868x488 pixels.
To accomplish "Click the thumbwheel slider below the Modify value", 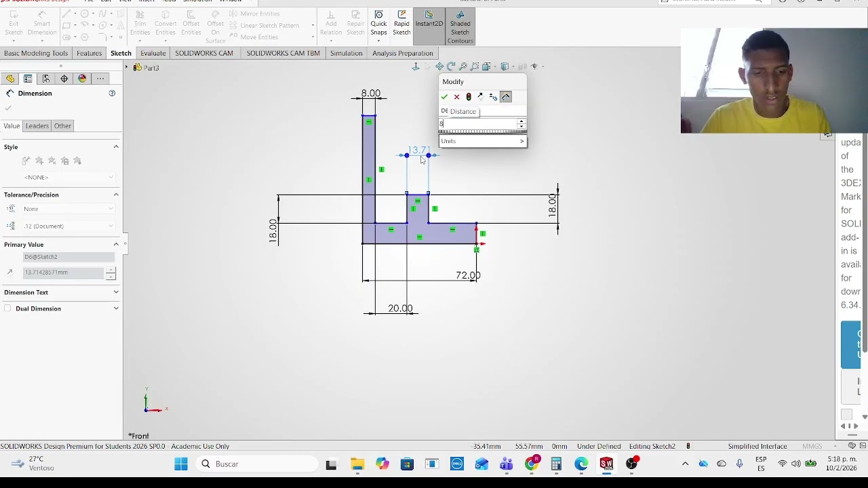I will tap(483, 132).
